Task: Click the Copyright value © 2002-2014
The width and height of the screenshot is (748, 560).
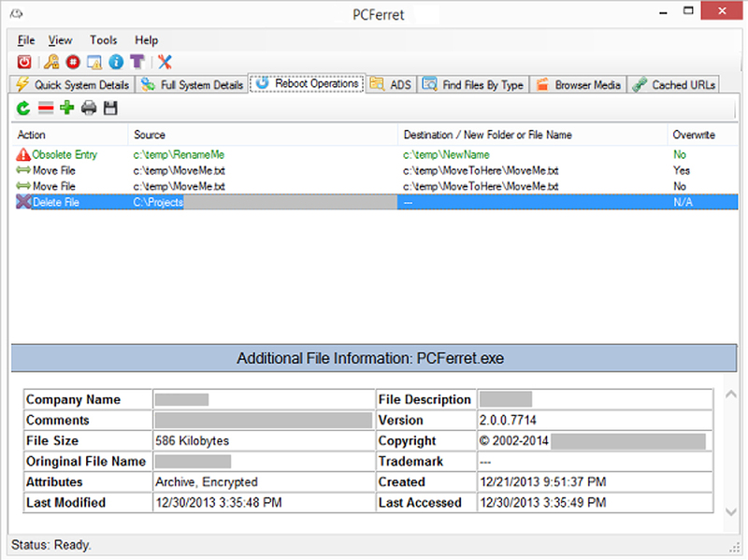Action: pos(514,440)
